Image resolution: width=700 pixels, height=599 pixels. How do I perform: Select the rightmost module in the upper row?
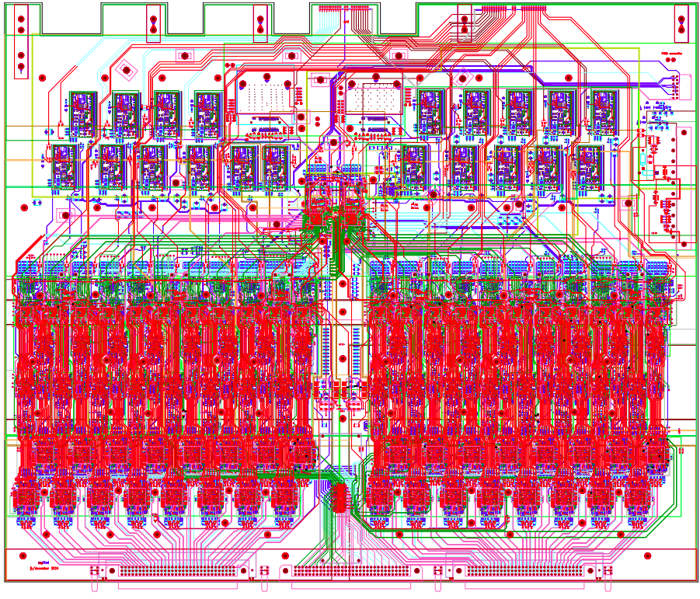coord(604,113)
